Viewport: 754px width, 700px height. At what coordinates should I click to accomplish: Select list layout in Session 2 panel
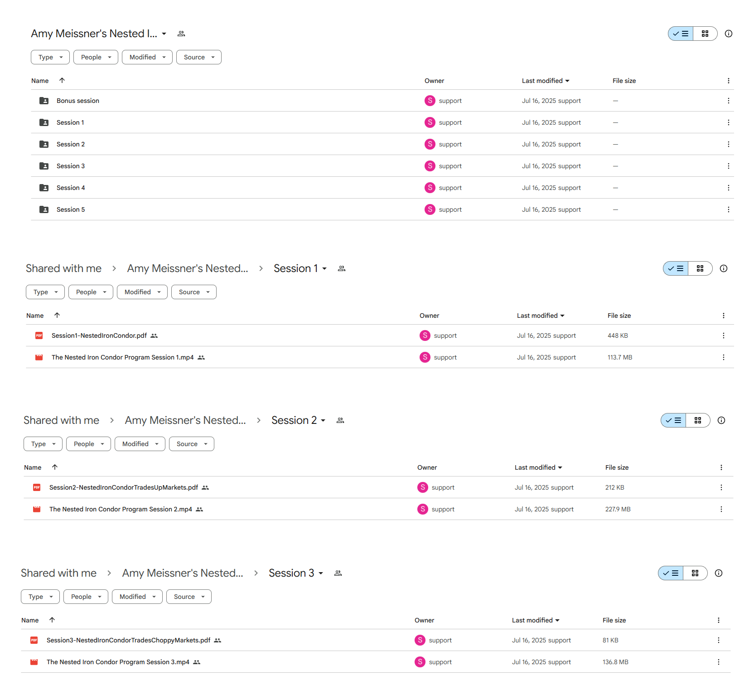(x=673, y=420)
